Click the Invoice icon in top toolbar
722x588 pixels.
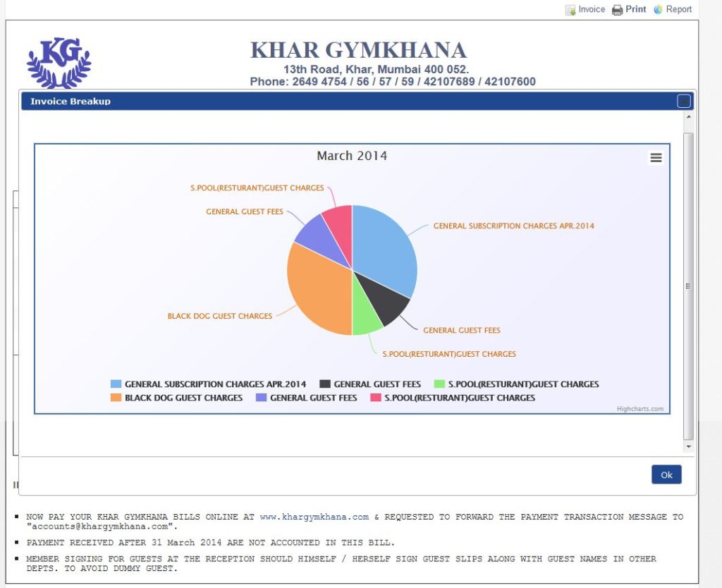(570, 10)
